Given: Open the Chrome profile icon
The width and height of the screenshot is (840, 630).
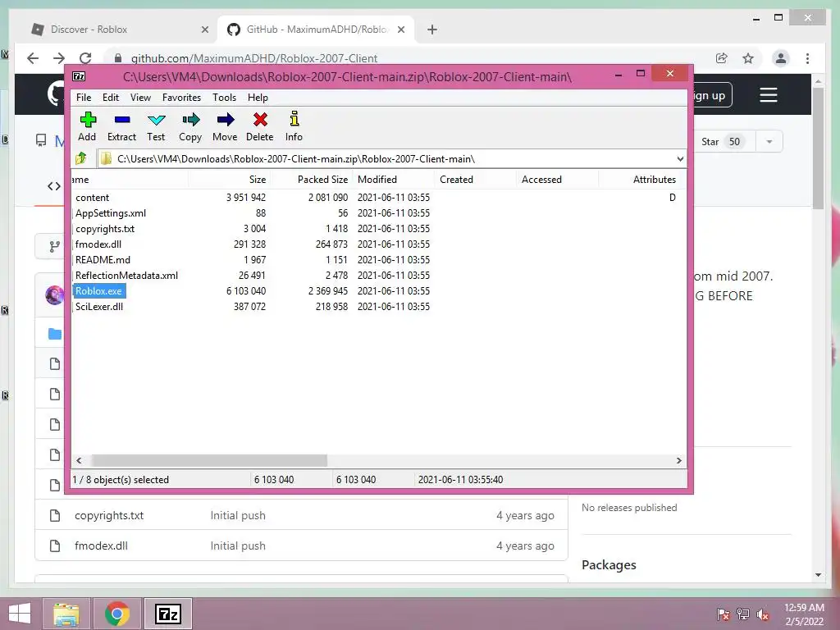Looking at the screenshot, I should (781, 58).
